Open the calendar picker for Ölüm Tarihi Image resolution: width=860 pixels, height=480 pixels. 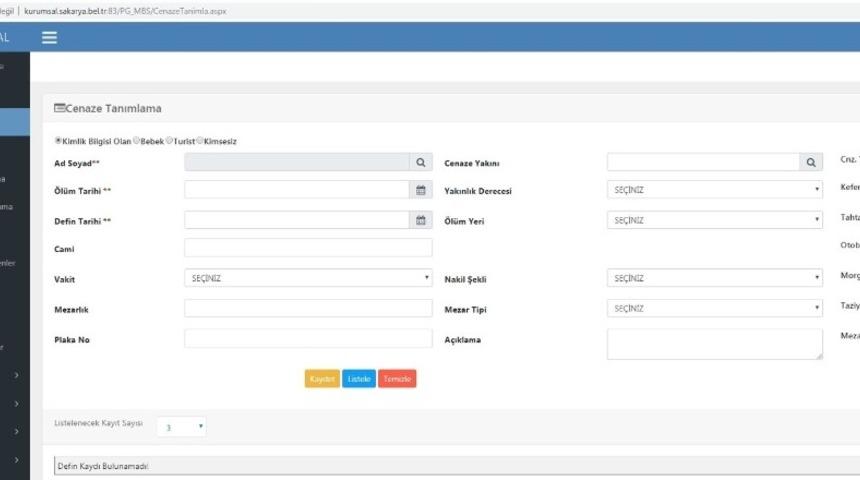[x=421, y=190]
